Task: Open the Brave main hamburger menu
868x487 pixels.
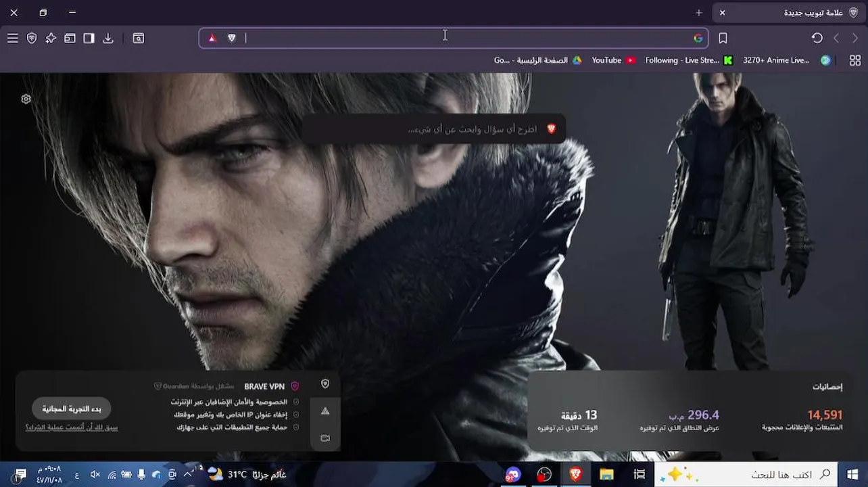Action: tap(12, 39)
